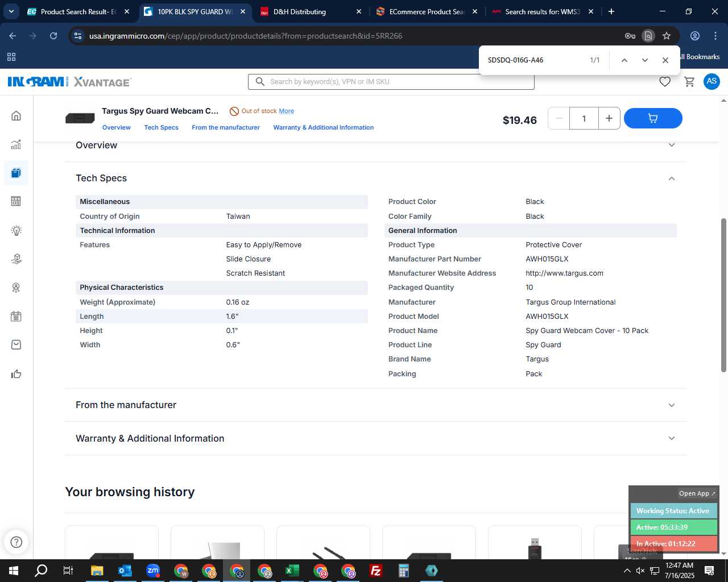This screenshot has width=728, height=582.
Task: Click the Open App button in overlay
Action: pos(697,493)
